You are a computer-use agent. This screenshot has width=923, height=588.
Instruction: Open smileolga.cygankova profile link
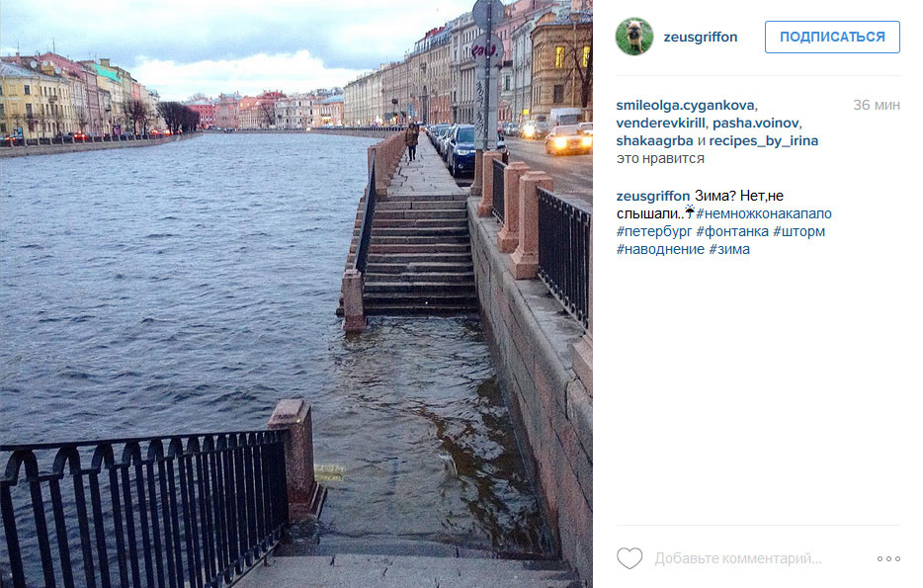[x=685, y=106]
